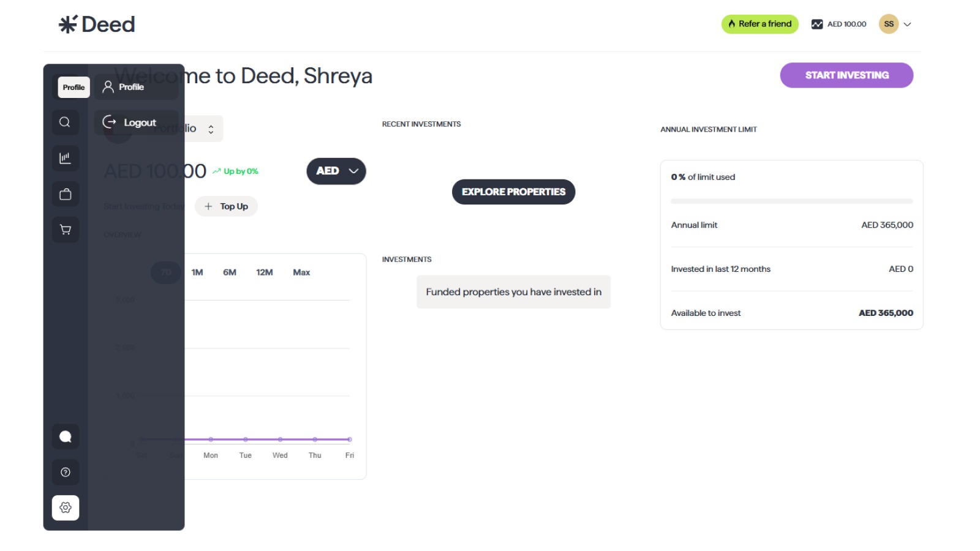Switch chart range to 1M
This screenshot has width=980, height=551.
[x=197, y=272]
